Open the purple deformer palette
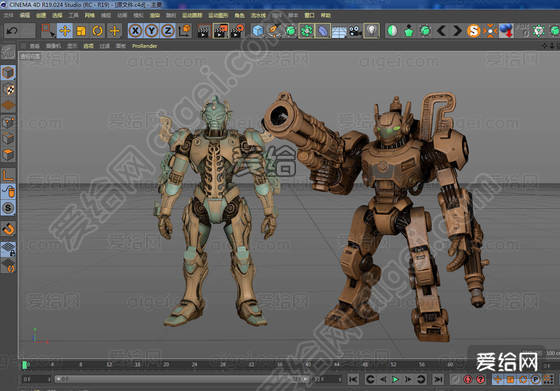560x391 pixels. click(323, 31)
